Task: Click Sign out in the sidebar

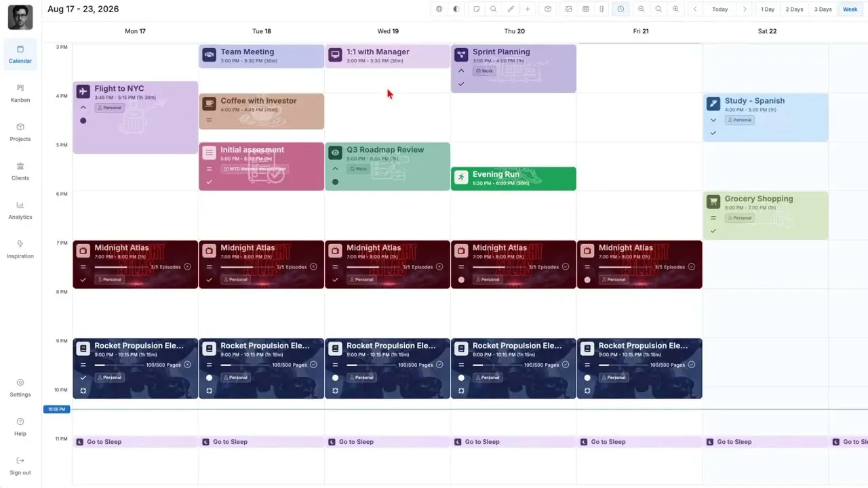Action: (x=20, y=466)
